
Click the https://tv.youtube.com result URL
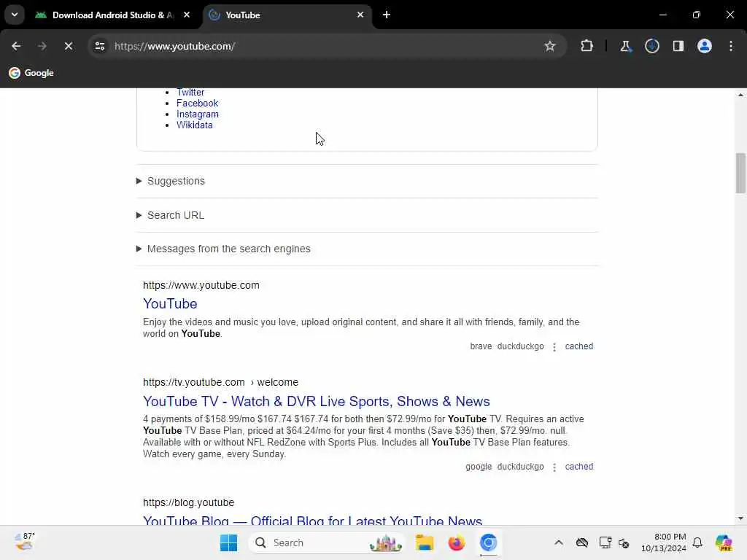[220, 382]
